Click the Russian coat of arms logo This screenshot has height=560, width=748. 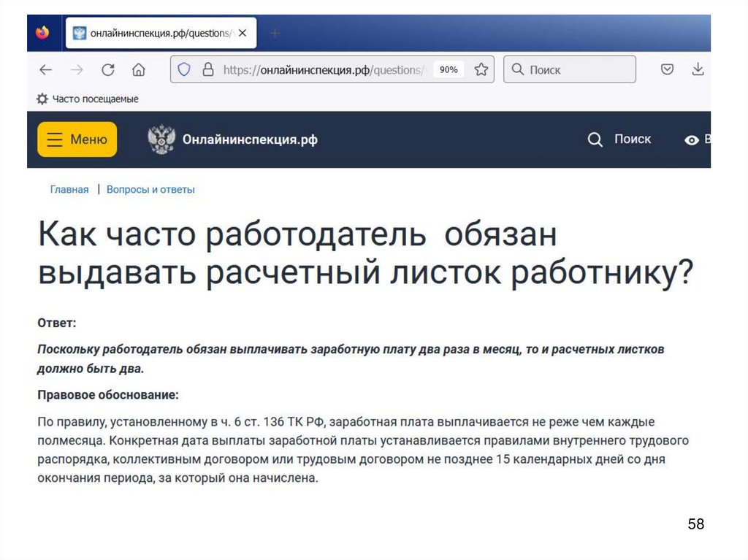coord(161,139)
